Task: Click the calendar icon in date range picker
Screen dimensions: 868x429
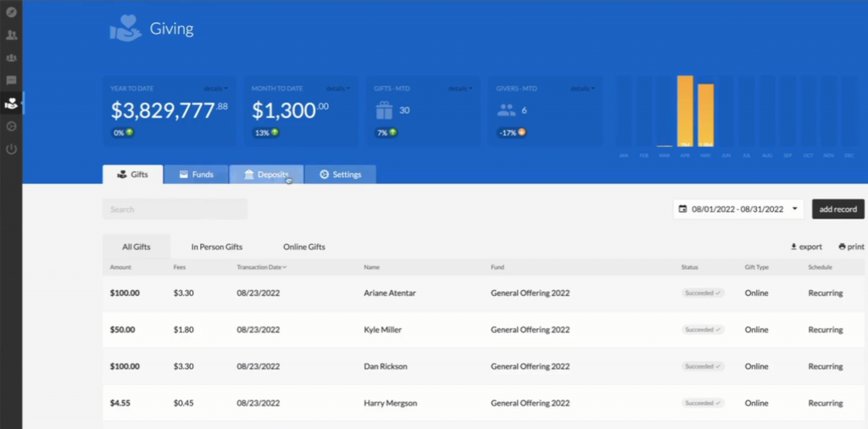Action: point(682,209)
